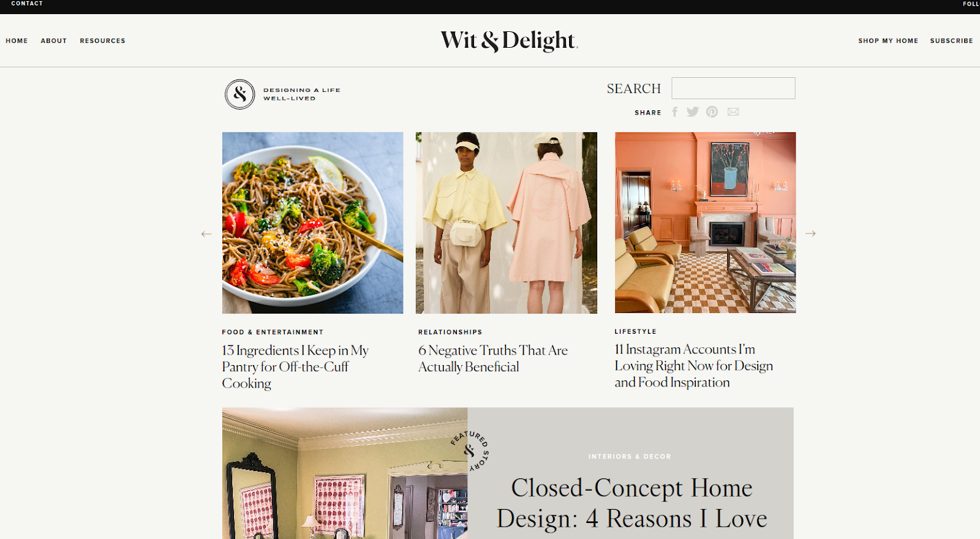This screenshot has width=980, height=539.
Task: Go to previous carousel slide arrow
Action: 206,234
